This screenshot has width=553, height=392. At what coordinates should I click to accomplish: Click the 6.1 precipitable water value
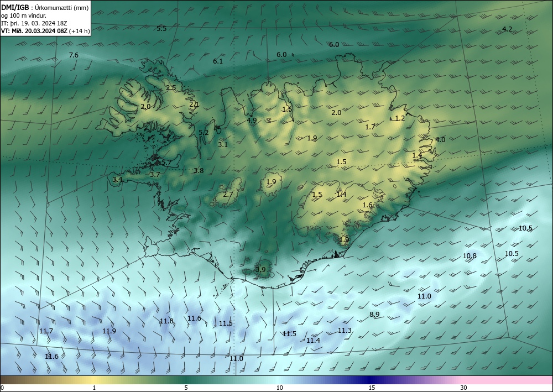[x=218, y=61]
